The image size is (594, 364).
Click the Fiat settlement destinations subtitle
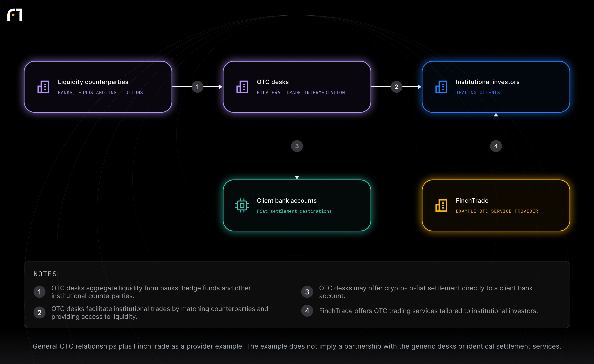[x=294, y=211]
